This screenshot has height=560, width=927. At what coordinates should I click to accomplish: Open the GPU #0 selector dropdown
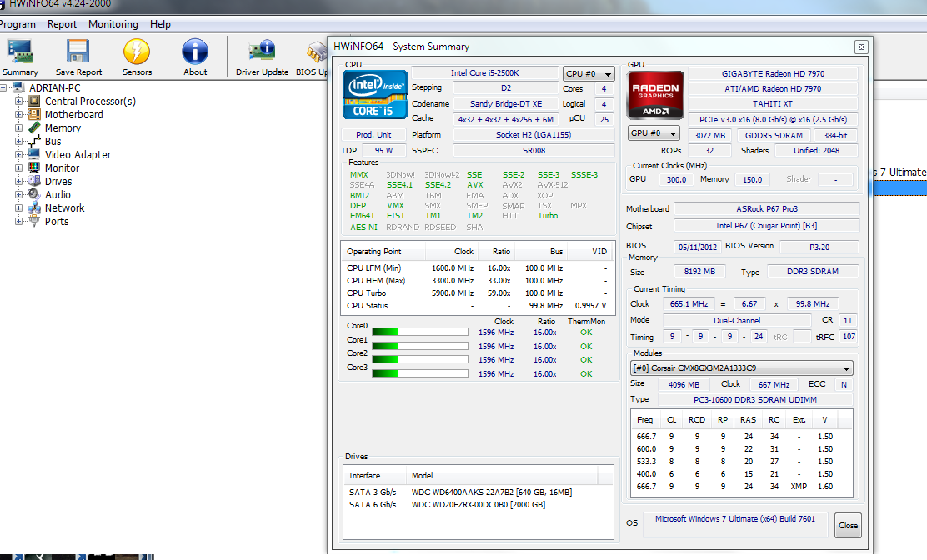(x=654, y=133)
